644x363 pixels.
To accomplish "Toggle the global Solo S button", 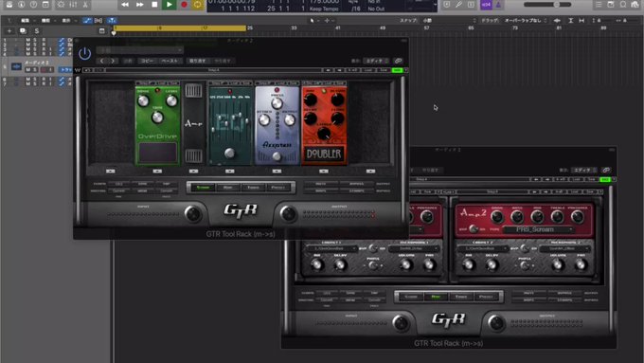I will click(x=37, y=31).
